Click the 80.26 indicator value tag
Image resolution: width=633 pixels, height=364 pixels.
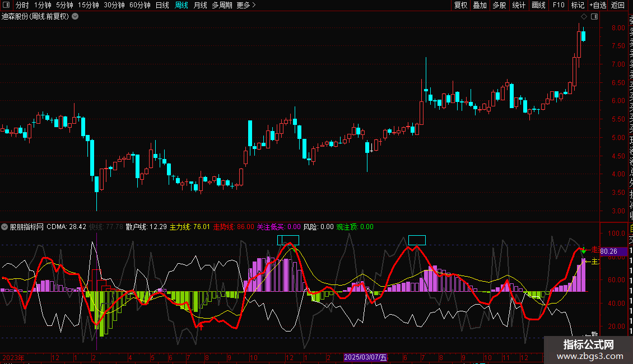[x=613, y=251]
